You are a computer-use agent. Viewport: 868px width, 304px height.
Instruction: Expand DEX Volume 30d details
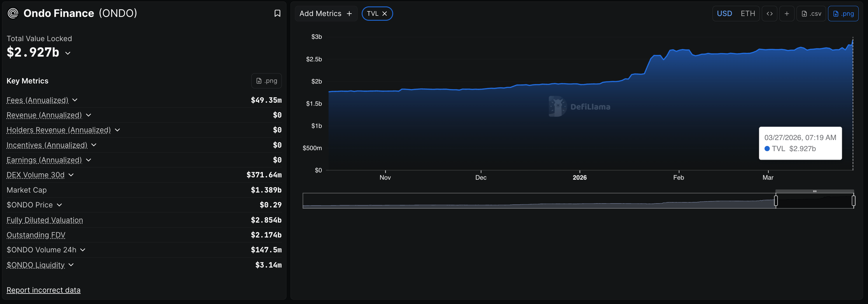(71, 175)
